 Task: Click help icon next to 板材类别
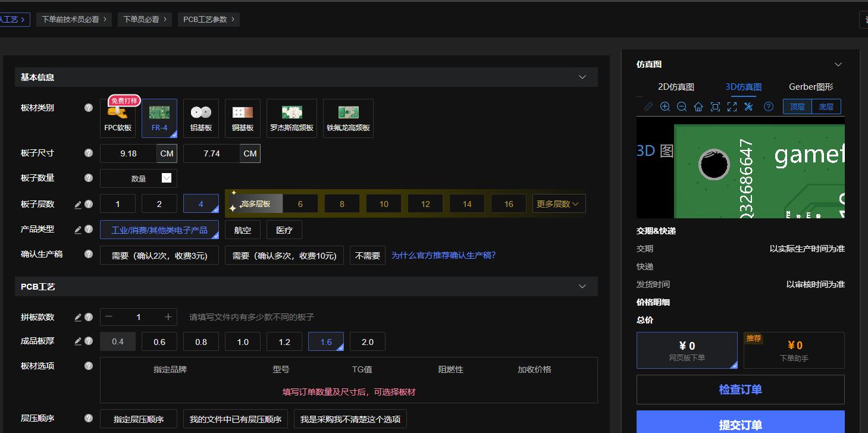tap(89, 108)
